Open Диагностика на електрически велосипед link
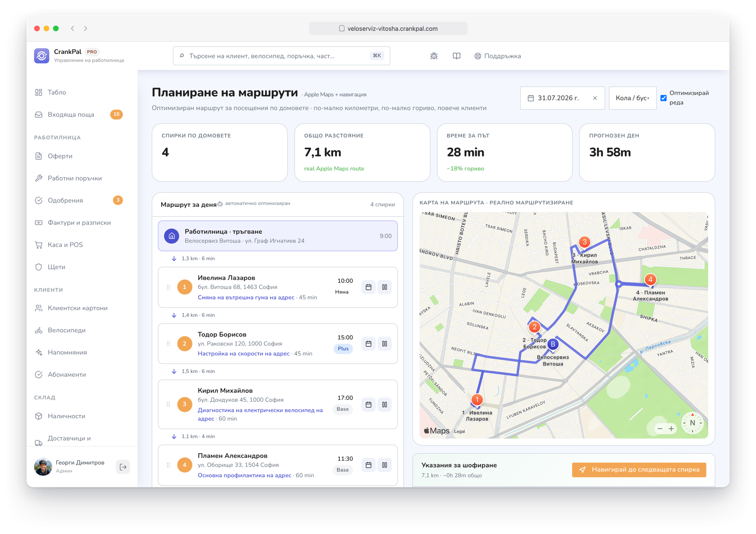Screen dimensions: 756x534 [260, 414]
